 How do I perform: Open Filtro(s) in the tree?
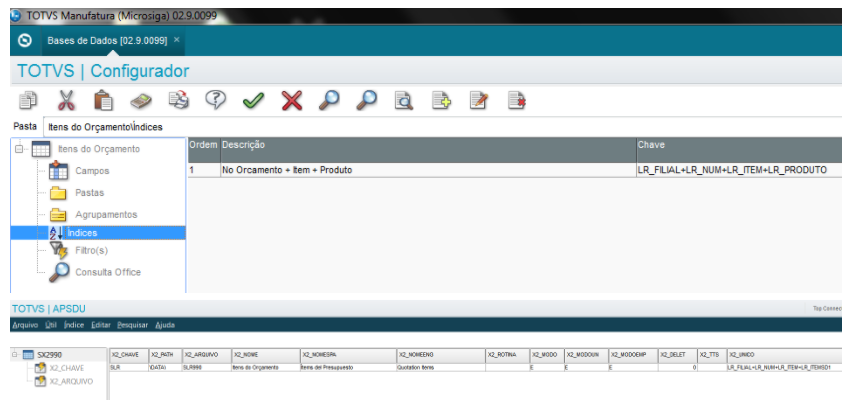(x=91, y=251)
